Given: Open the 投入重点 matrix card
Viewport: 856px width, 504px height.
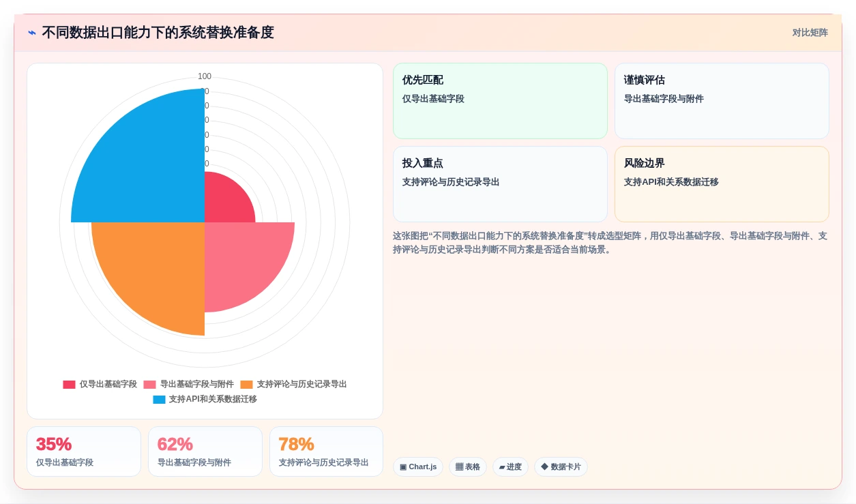Looking at the screenshot, I should tap(500, 184).
